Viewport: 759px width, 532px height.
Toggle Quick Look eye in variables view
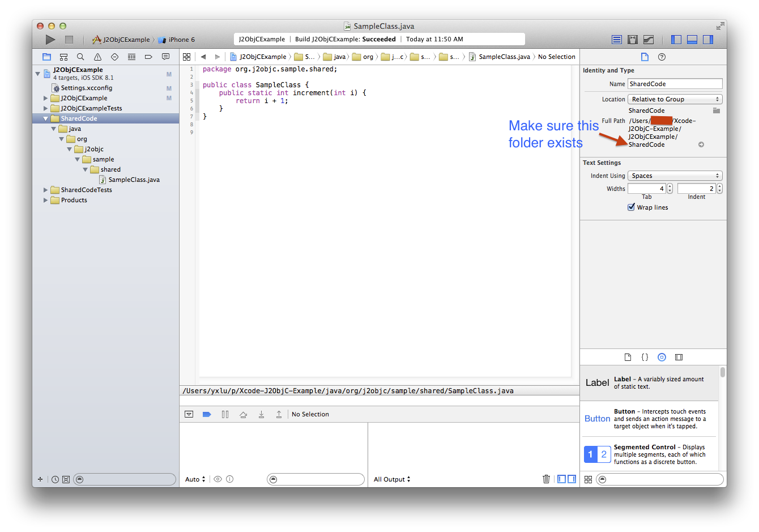[x=218, y=479]
